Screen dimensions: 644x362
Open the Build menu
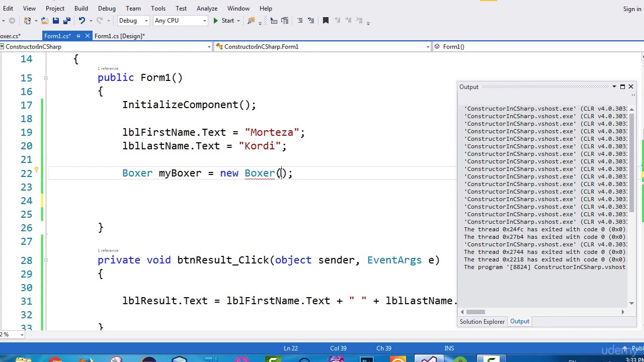tap(81, 9)
